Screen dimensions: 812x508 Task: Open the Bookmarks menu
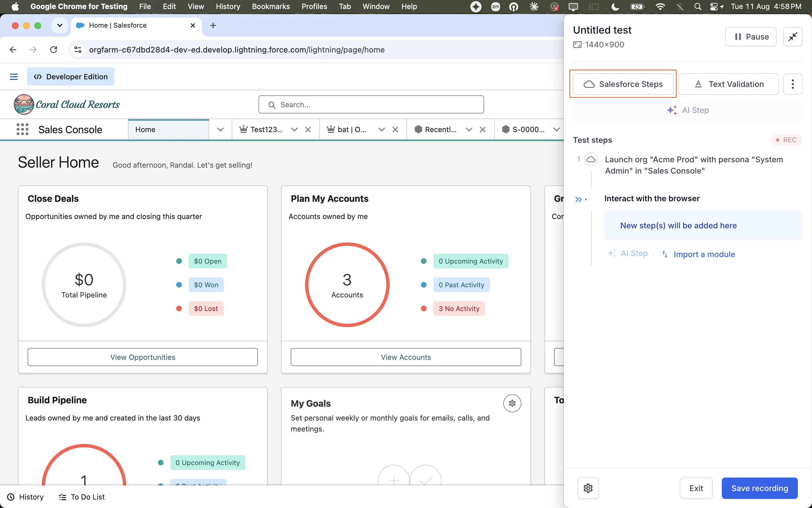[x=270, y=7]
